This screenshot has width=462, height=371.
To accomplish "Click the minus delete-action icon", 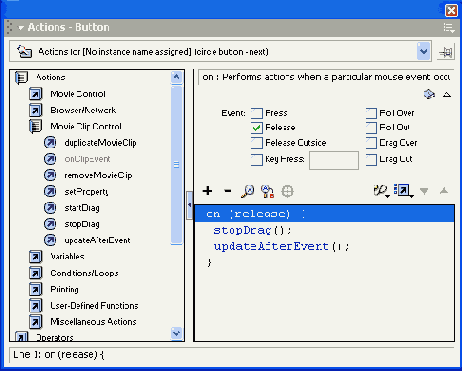I will click(228, 191).
